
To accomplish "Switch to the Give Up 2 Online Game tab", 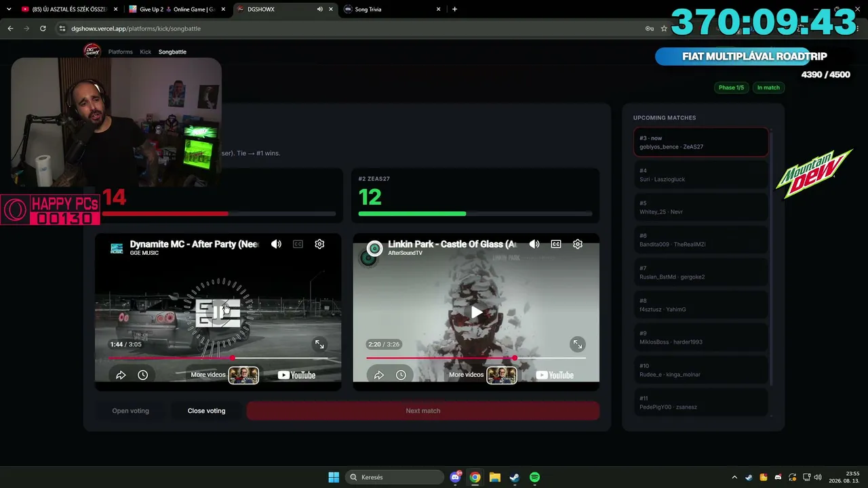I will click(x=177, y=9).
